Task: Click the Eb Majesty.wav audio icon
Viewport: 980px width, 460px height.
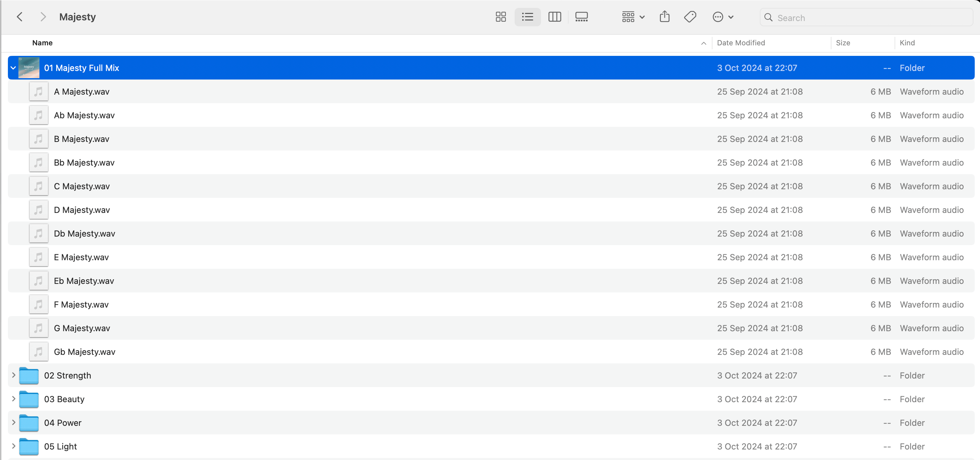Action: click(x=38, y=281)
